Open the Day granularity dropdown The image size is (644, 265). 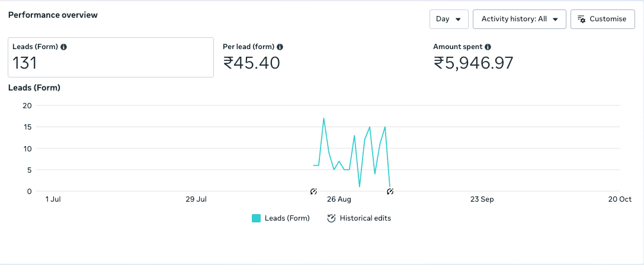(x=449, y=20)
